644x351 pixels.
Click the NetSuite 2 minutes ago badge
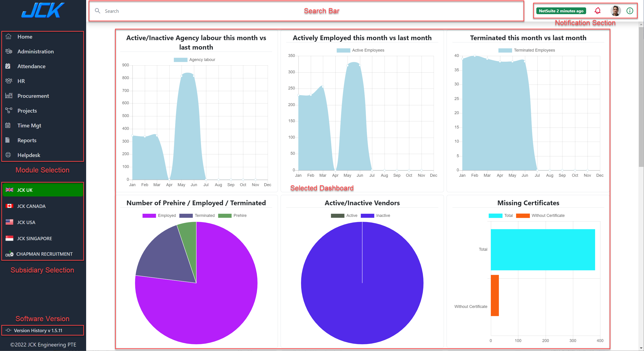point(561,11)
